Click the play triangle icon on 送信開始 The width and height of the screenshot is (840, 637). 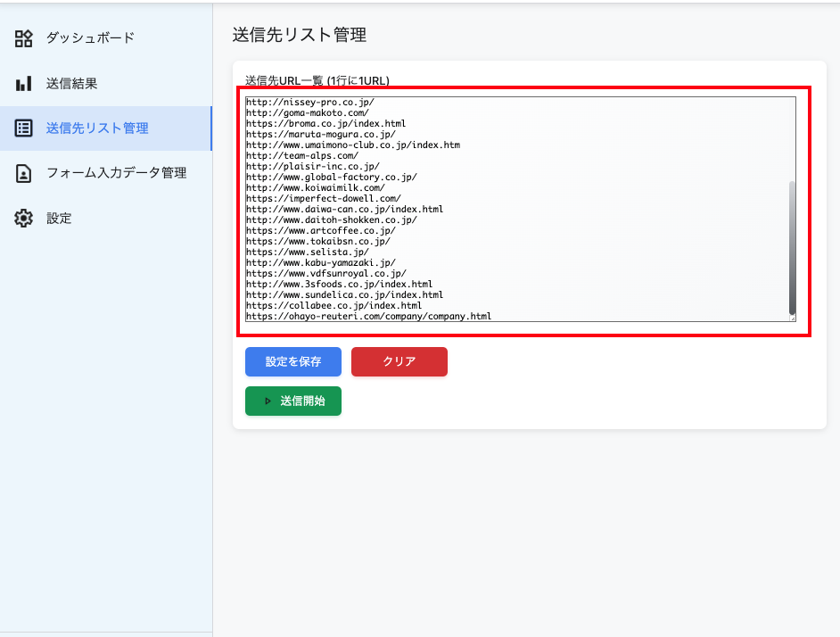(x=267, y=401)
